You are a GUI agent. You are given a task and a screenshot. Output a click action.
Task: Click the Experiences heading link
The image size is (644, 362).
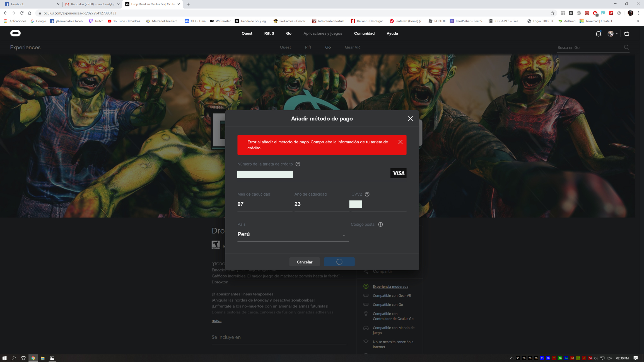click(x=25, y=47)
